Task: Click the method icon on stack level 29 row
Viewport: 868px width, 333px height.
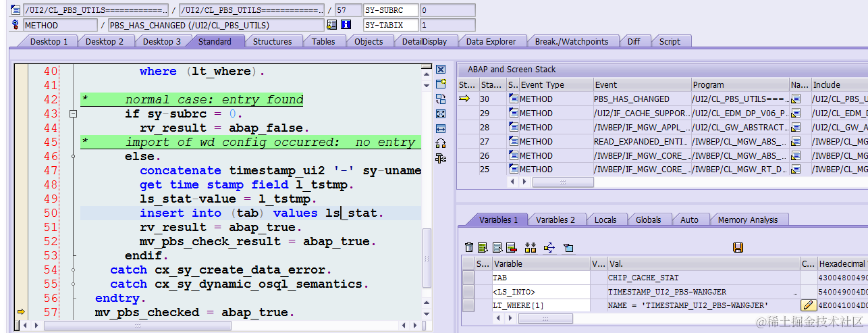Action: point(513,113)
